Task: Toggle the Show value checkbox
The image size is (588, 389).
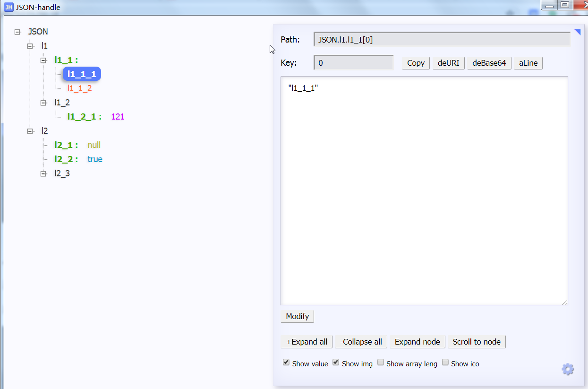Action: click(286, 363)
